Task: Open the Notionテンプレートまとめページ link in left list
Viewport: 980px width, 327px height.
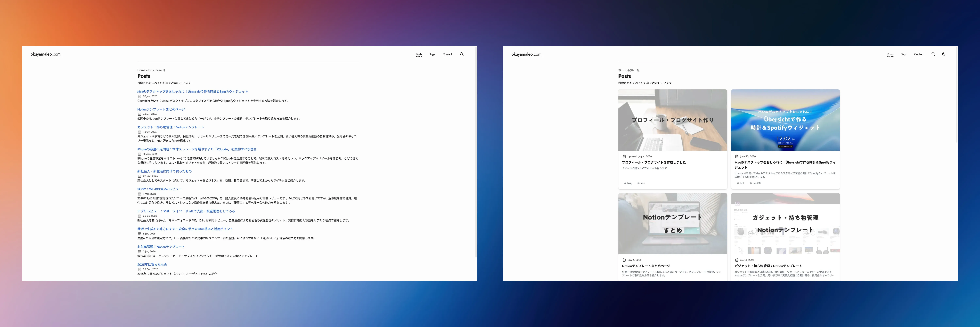Action: pos(161,109)
